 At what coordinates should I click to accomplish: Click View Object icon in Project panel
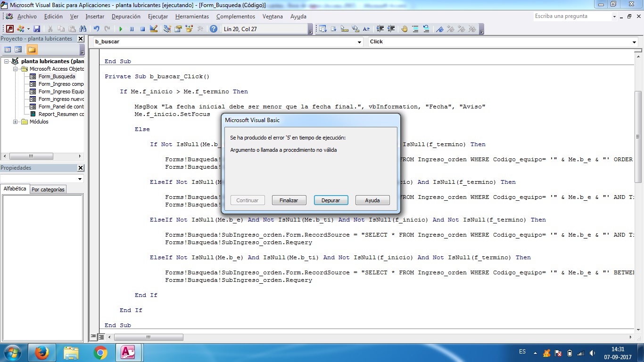pyautogui.click(x=18, y=49)
